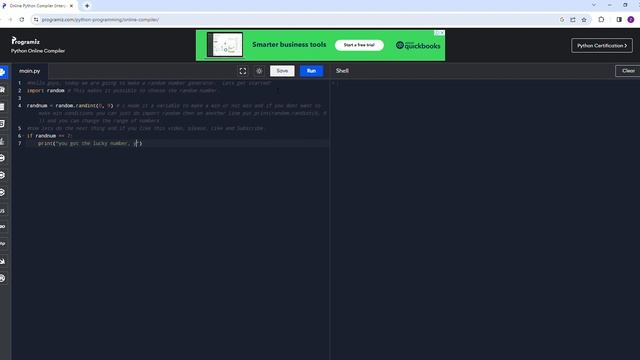This screenshot has height=360, width=640.
Task: Close the Online Python Compiler tab
Action: point(71,6)
